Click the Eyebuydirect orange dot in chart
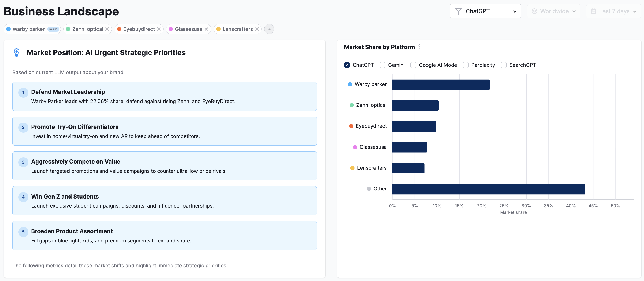644x281 pixels. [351, 126]
